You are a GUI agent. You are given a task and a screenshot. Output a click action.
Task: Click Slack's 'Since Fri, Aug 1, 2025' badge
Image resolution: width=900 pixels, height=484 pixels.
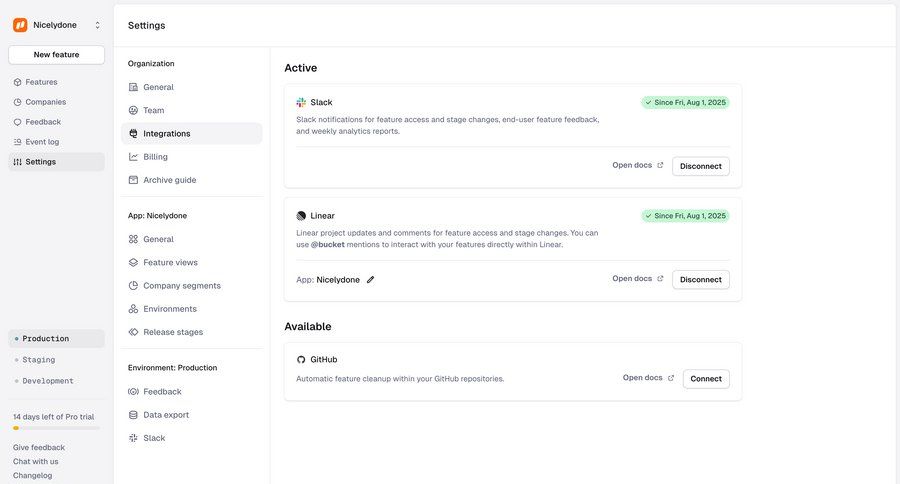(x=685, y=102)
